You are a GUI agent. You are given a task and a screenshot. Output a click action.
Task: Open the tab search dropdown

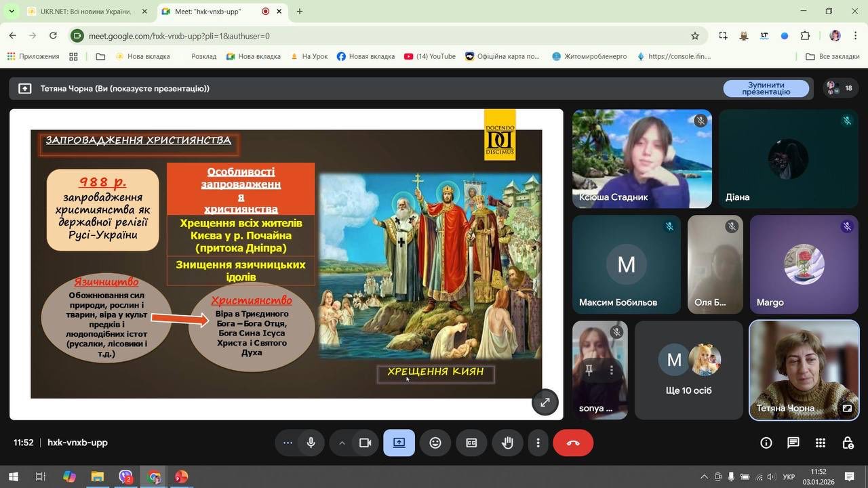11,12
